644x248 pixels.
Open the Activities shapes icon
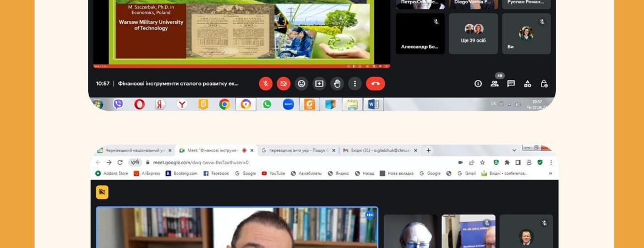pos(527,83)
